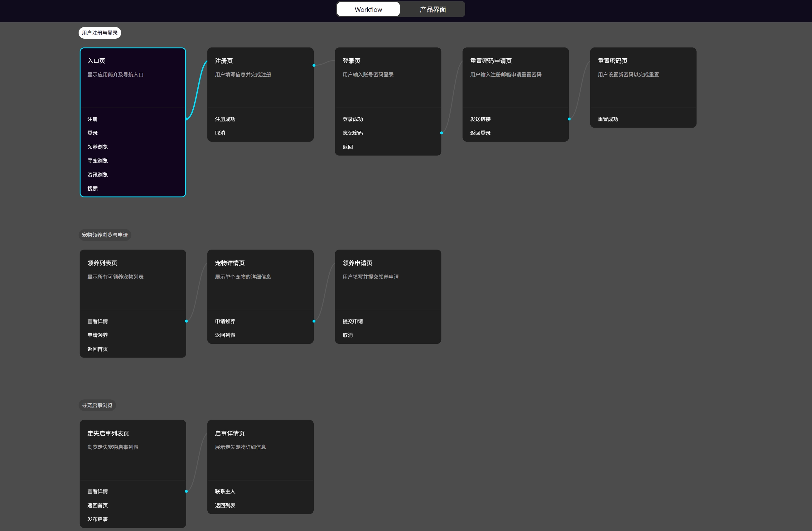The height and width of the screenshot is (531, 812).
Task: Click the description 展示单个宠物的详细信息
Action: tap(243, 276)
